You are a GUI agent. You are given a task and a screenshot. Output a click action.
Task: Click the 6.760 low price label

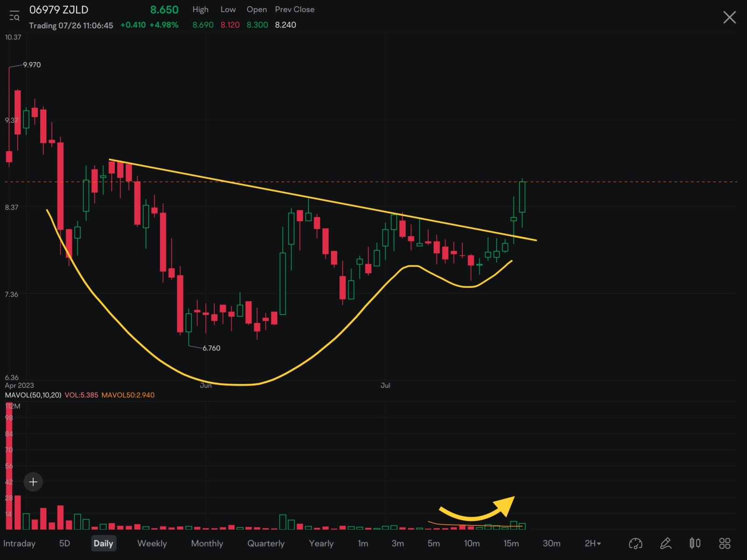click(x=211, y=348)
